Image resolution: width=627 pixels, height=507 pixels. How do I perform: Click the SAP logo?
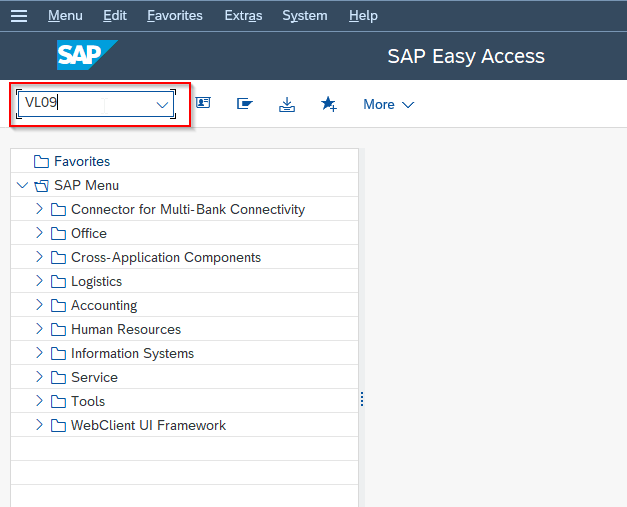87,55
